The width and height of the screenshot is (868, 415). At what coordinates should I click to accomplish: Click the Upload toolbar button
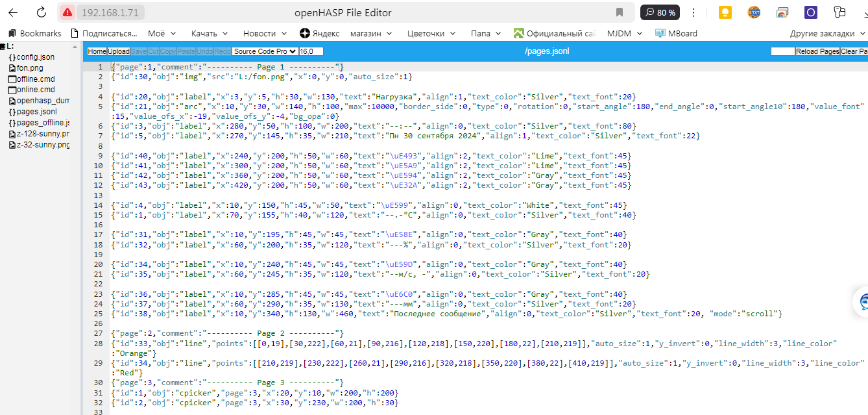119,51
